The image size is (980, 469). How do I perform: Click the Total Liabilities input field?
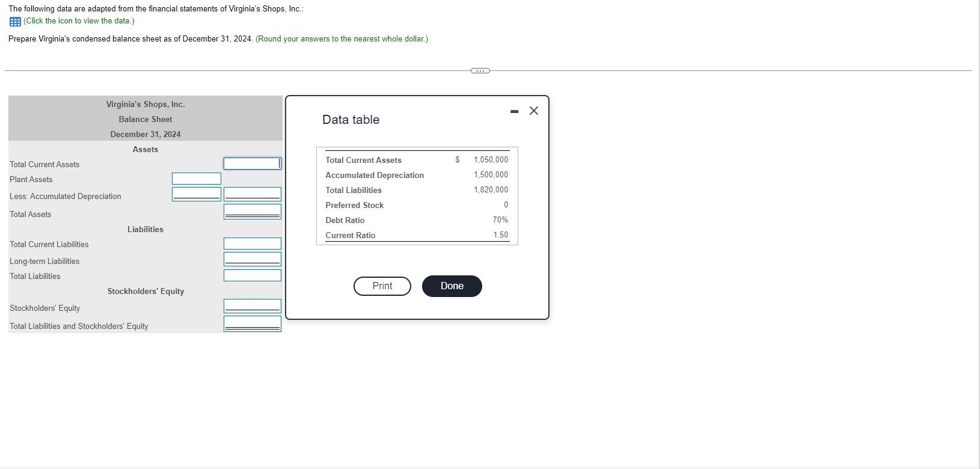pyautogui.click(x=253, y=275)
